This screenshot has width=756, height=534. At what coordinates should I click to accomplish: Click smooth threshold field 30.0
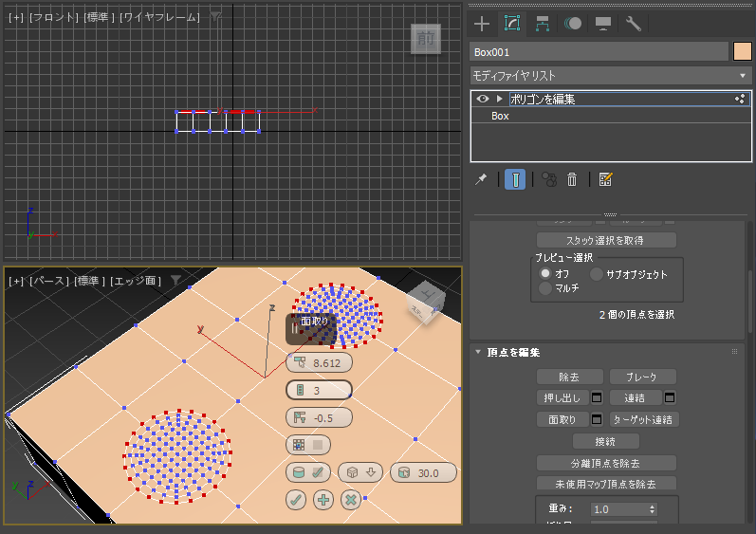pos(423,472)
